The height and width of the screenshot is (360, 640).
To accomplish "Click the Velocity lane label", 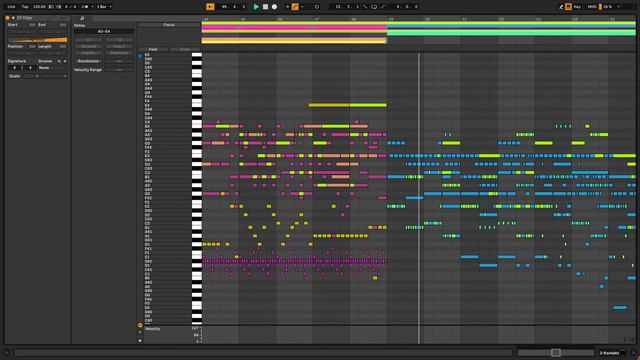I will click(152, 329).
